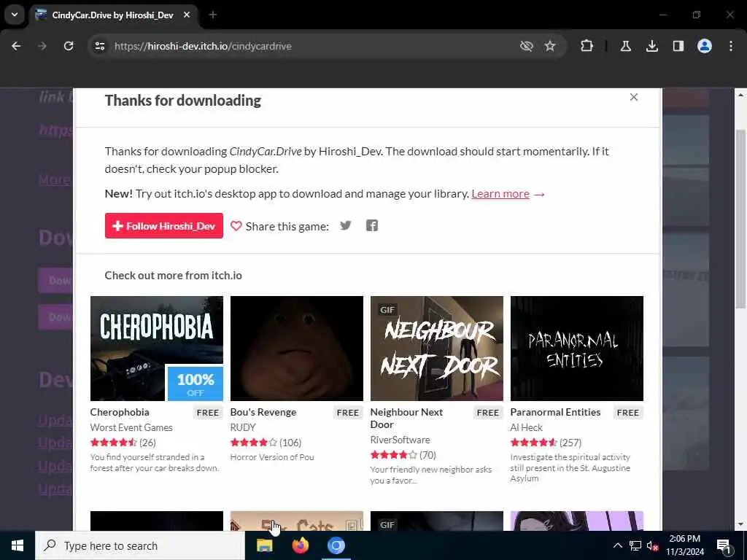The image size is (747, 560).
Task: Visit the Worst Event Games author page
Action: coord(131,427)
